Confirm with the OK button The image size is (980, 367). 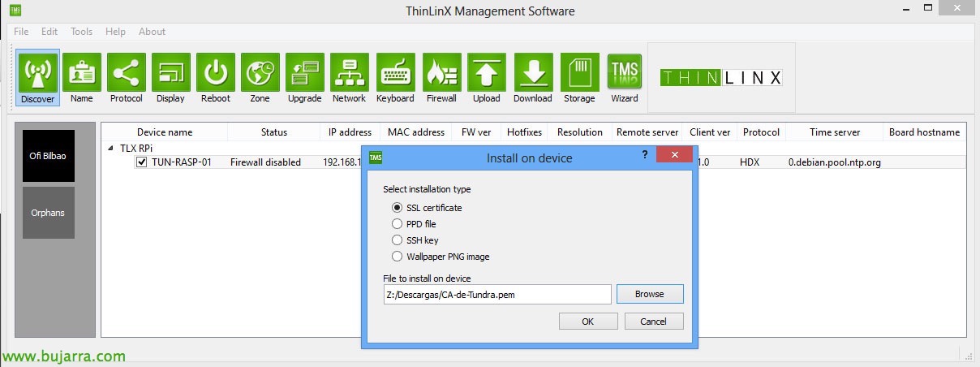pos(588,322)
